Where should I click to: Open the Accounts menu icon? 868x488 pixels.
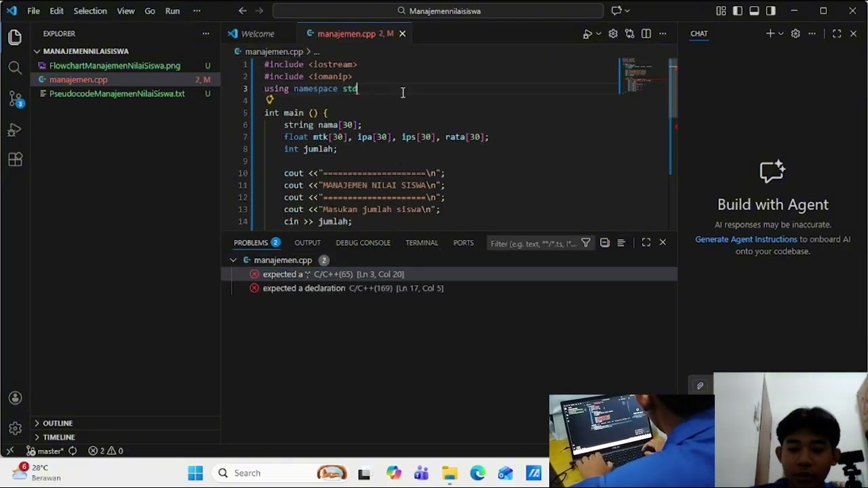click(x=15, y=398)
